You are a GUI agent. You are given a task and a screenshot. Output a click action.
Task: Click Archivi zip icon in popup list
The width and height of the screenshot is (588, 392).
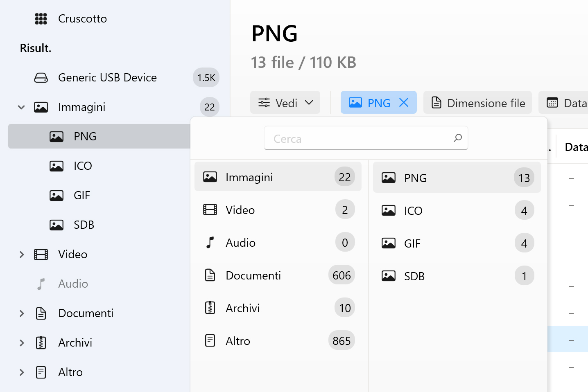(x=210, y=308)
